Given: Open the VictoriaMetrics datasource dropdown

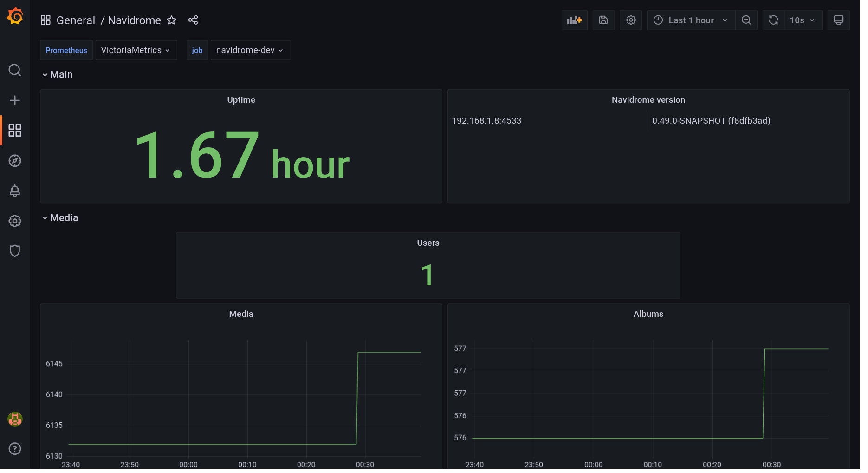Looking at the screenshot, I should 136,50.
